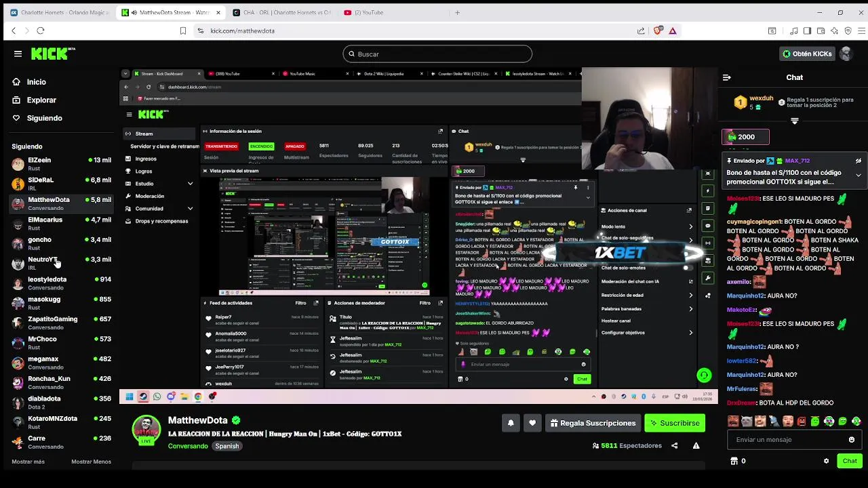Click Obtén KICKs button

[x=807, y=54]
